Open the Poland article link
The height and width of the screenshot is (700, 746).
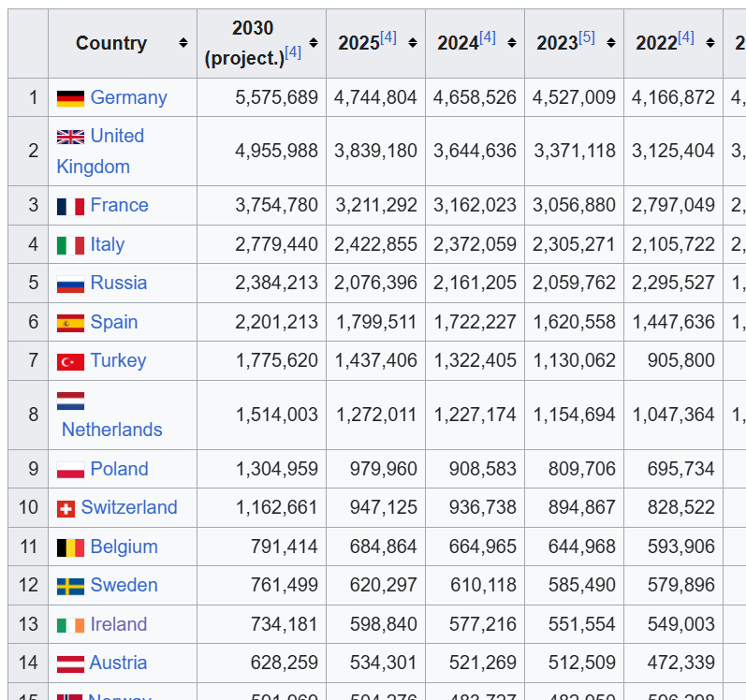click(x=120, y=469)
